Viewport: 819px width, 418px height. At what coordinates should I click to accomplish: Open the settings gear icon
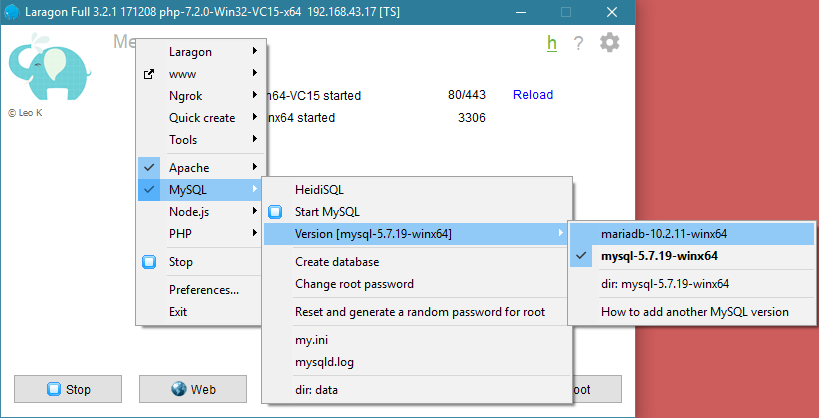point(610,42)
